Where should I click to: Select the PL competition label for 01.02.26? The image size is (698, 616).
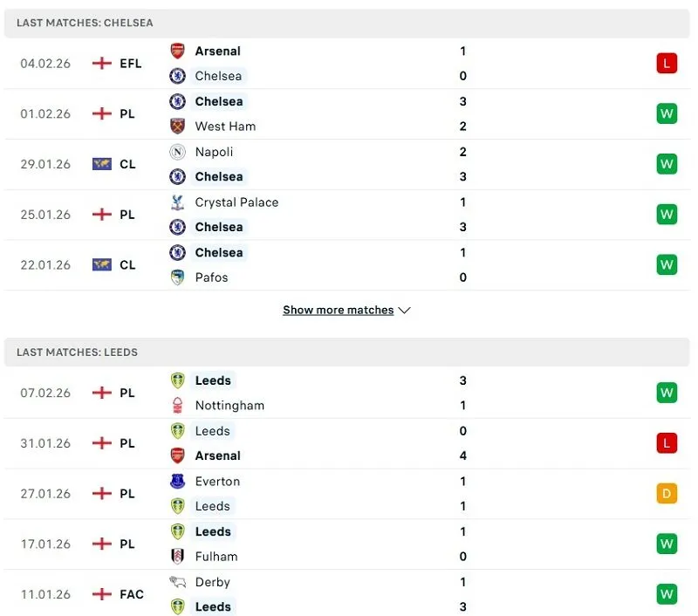pos(127,113)
